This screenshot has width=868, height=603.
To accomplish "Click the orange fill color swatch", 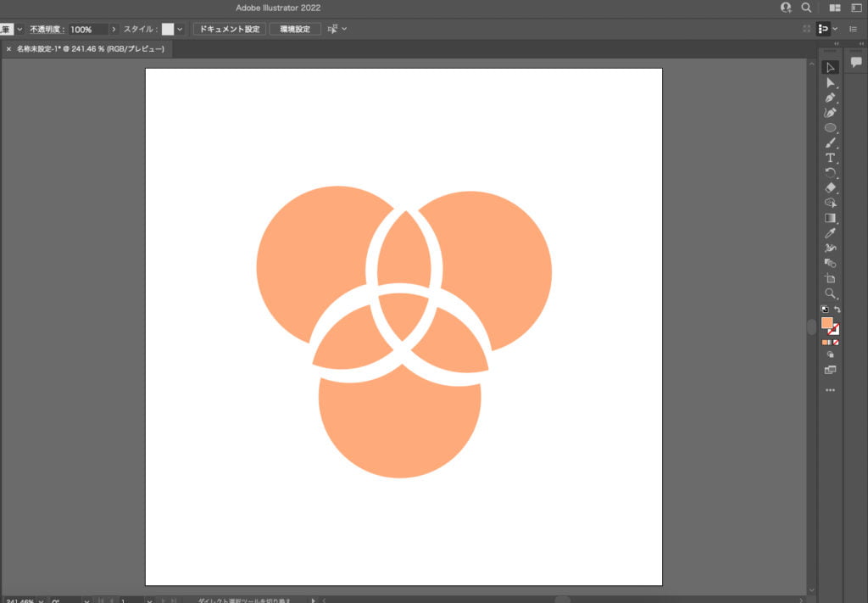I will pyautogui.click(x=826, y=323).
